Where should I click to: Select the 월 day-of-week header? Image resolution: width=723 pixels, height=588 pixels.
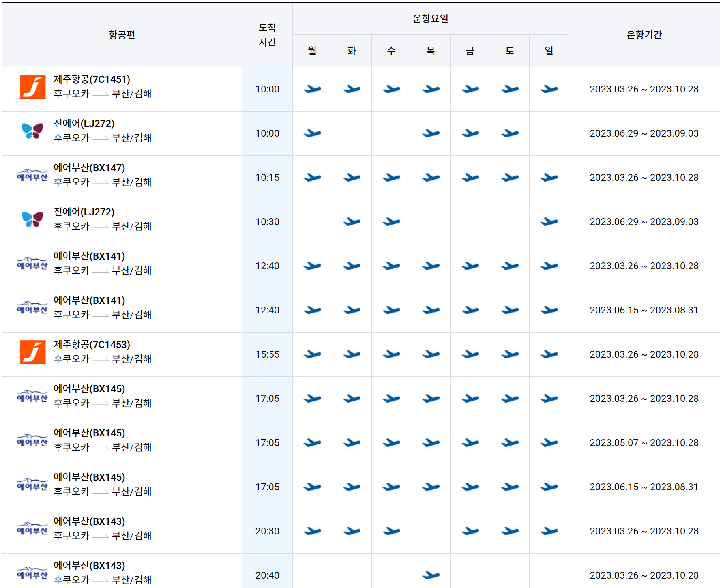tap(312, 50)
